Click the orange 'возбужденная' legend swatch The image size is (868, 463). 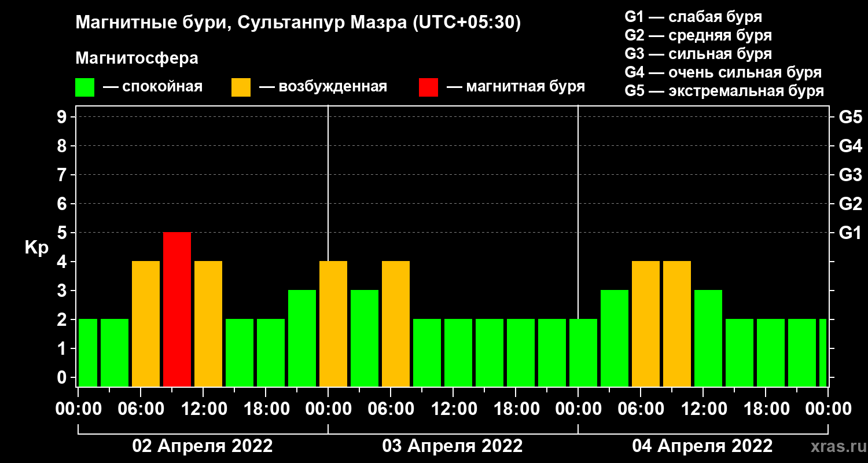click(x=241, y=87)
